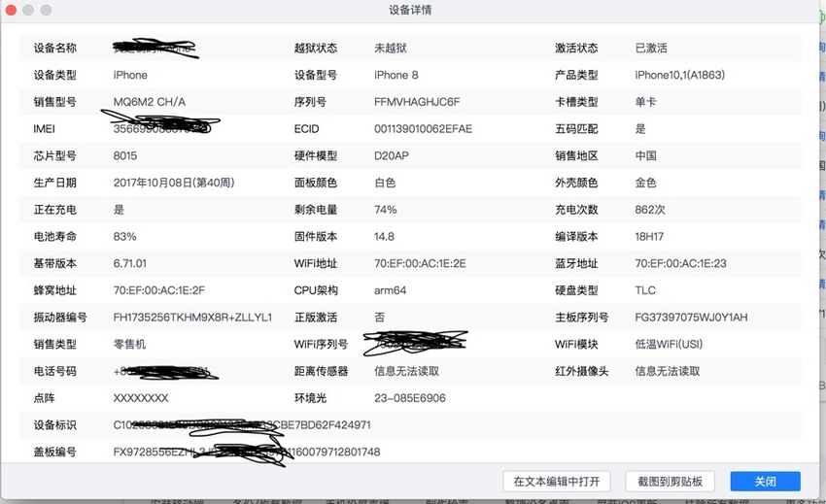This screenshot has width=826, height=504.
Task: Click the 振动器编号 label
Action: coord(60,317)
